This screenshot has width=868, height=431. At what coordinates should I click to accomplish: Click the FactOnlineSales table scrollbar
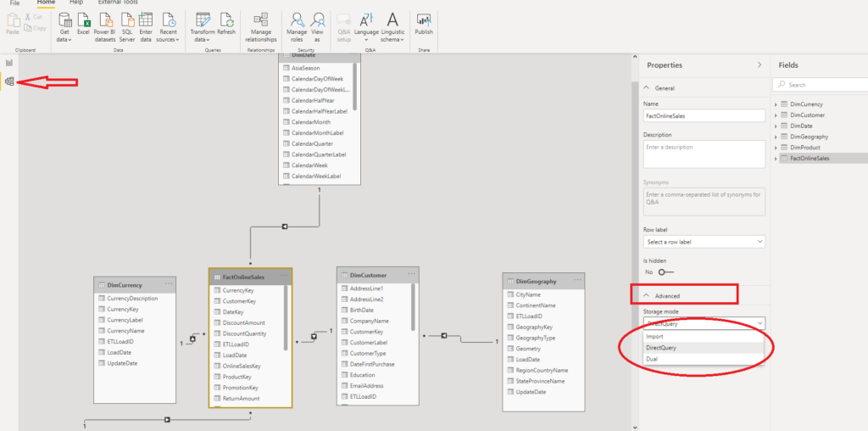(x=286, y=317)
